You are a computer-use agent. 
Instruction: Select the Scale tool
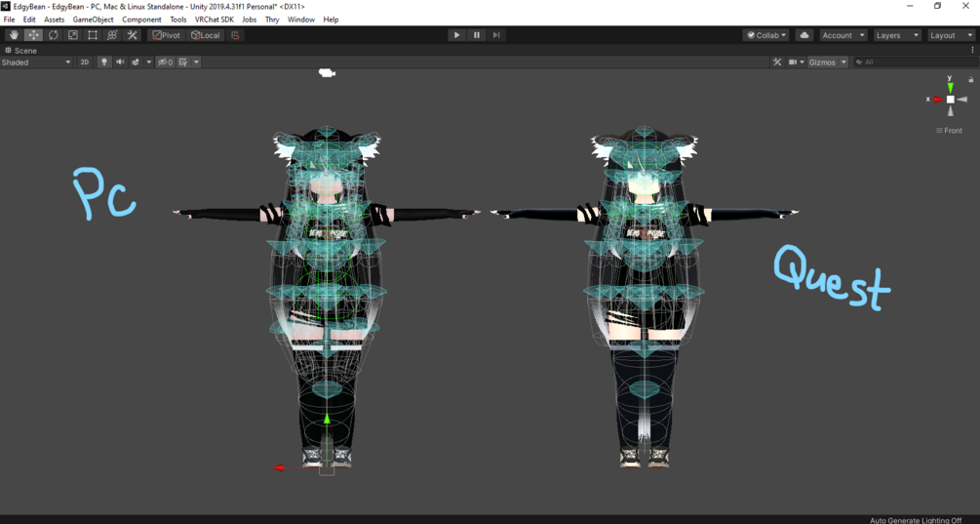coord(72,35)
